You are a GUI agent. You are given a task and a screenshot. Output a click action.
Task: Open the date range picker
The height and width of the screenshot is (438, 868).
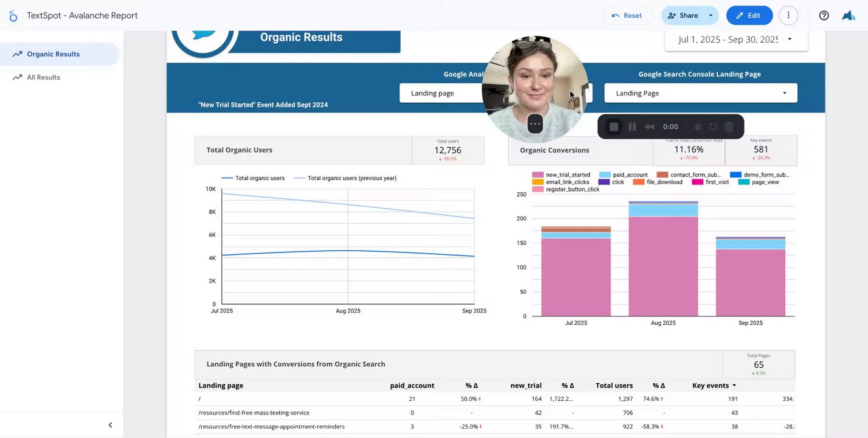[x=736, y=40]
